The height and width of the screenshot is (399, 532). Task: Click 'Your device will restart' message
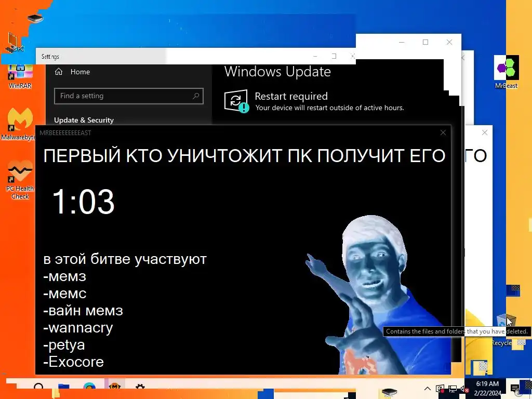329,108
